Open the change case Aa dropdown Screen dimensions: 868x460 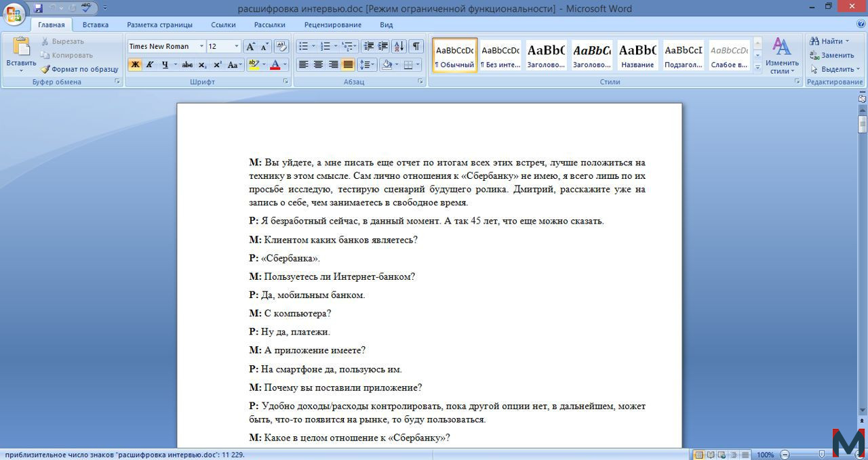[x=235, y=65]
